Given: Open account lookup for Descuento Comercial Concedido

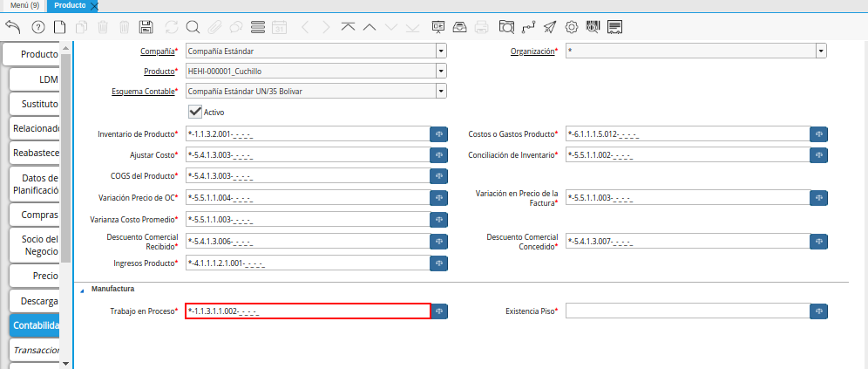Looking at the screenshot, I should [818, 242].
